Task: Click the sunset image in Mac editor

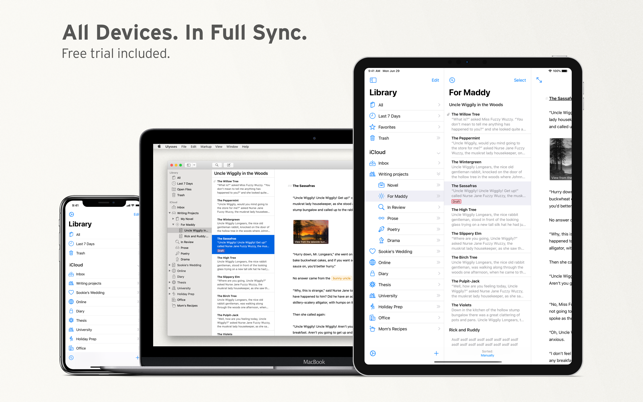Action: pos(310,232)
